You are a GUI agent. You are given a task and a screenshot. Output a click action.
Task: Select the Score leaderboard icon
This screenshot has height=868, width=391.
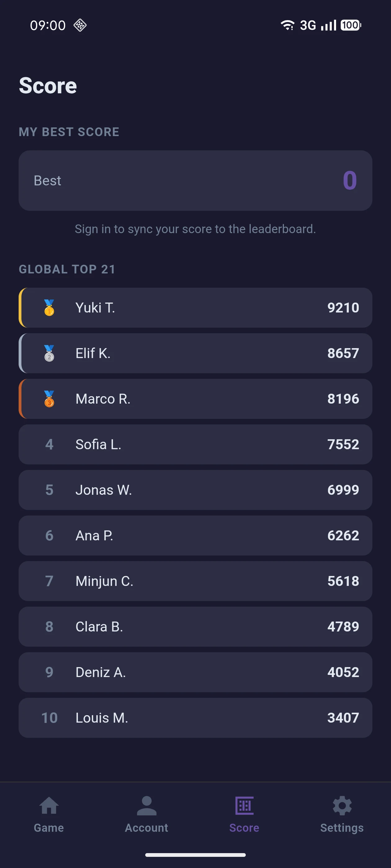(x=244, y=805)
